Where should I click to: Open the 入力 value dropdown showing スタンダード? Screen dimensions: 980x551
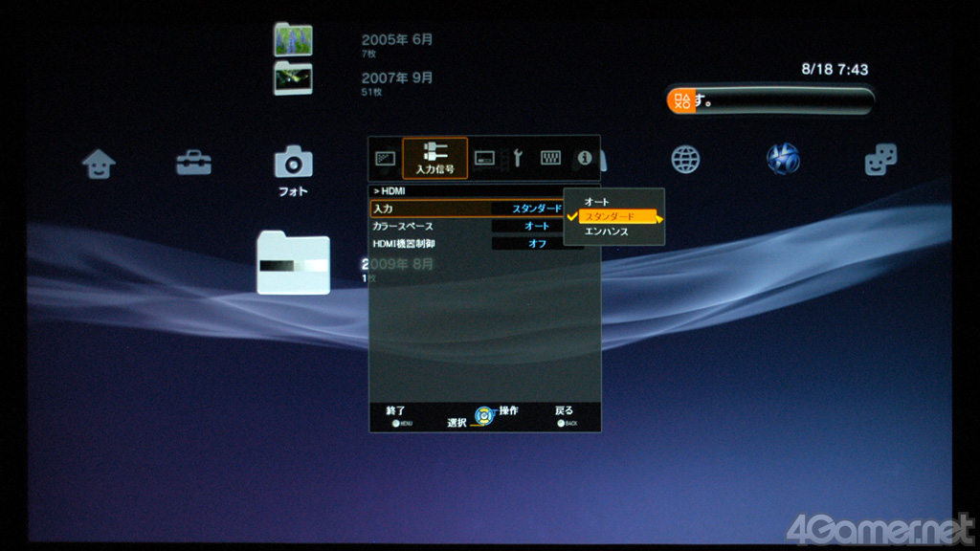pyautogui.click(x=528, y=209)
